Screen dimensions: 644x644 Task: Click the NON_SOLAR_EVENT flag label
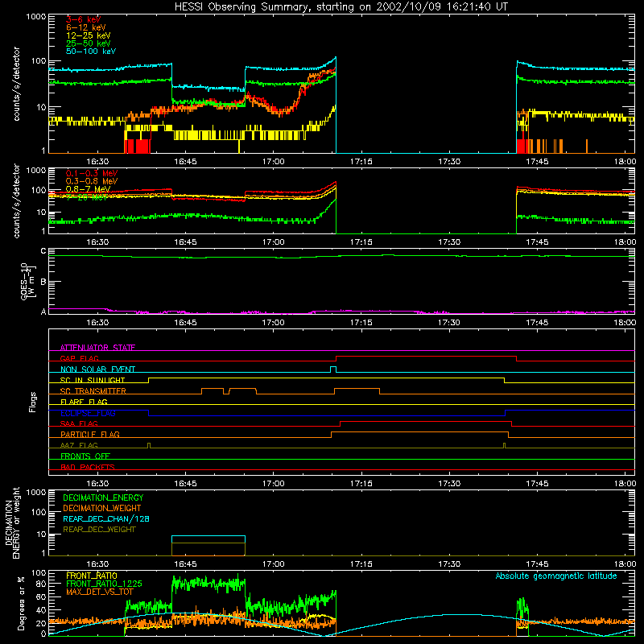coord(97,369)
